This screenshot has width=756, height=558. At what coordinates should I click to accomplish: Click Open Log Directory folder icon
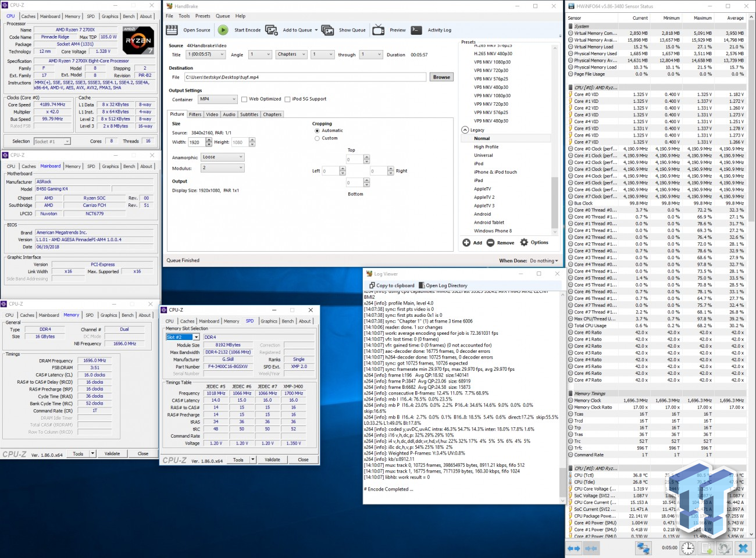[422, 285]
